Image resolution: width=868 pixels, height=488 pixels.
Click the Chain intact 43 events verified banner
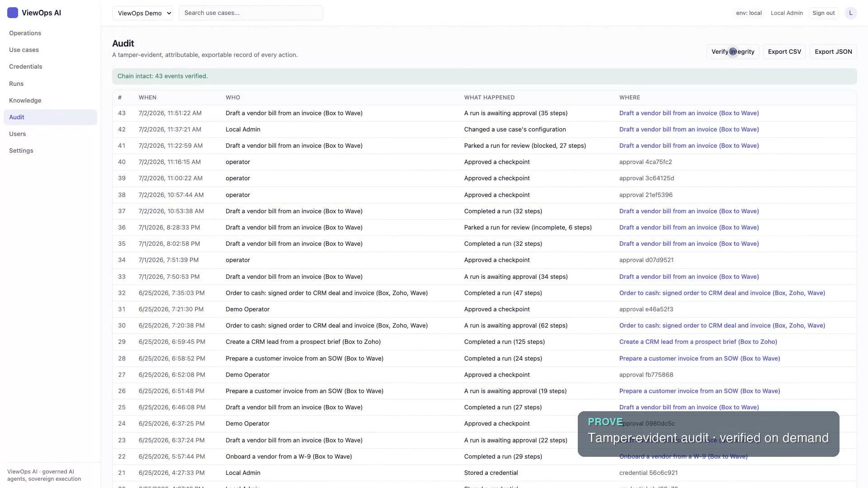484,76
